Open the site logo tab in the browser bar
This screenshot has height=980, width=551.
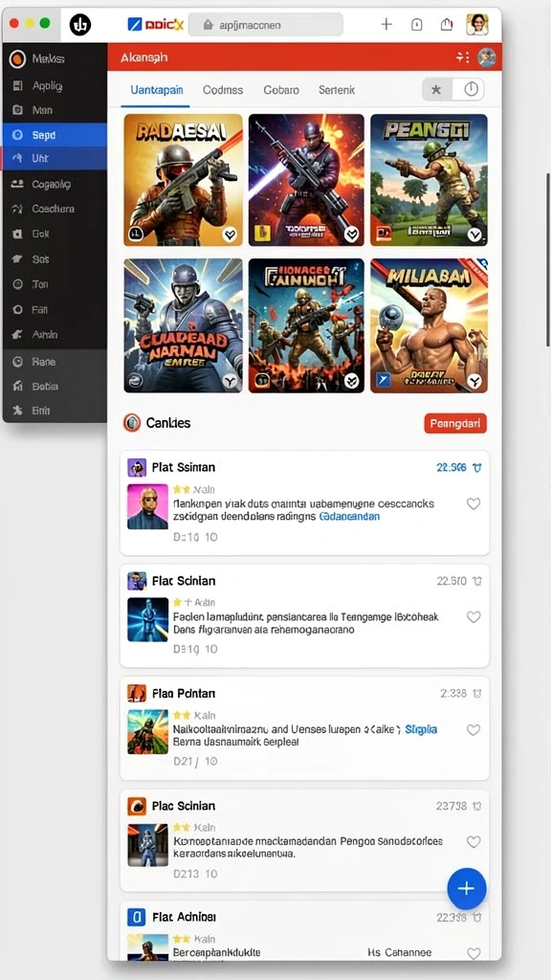pyautogui.click(x=156, y=25)
